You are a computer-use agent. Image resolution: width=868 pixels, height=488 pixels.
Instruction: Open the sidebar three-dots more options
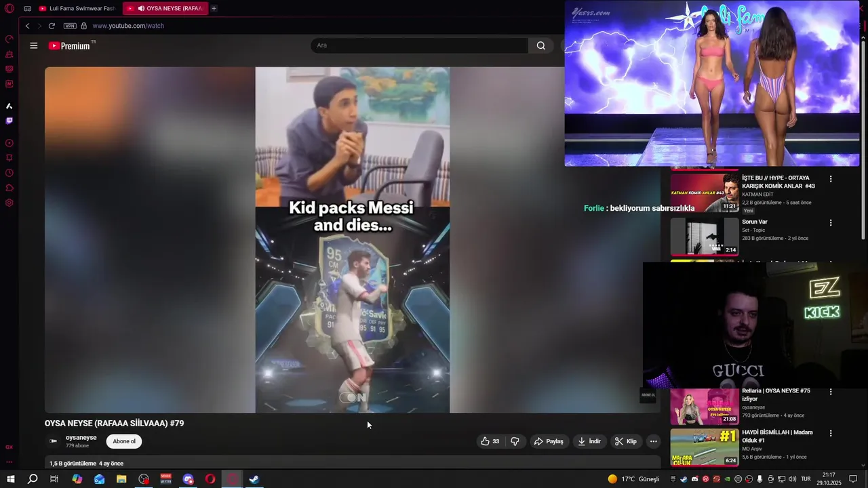pos(9,462)
